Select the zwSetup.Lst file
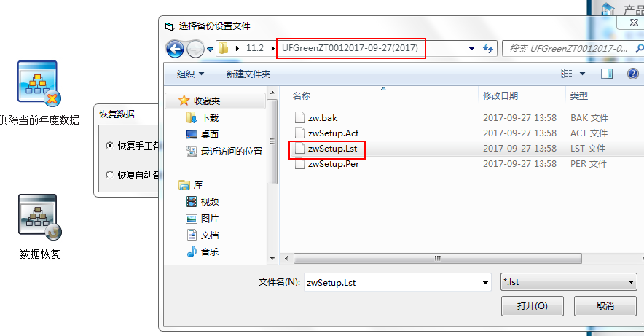Viewport: 644px width, 336px height. (332, 149)
